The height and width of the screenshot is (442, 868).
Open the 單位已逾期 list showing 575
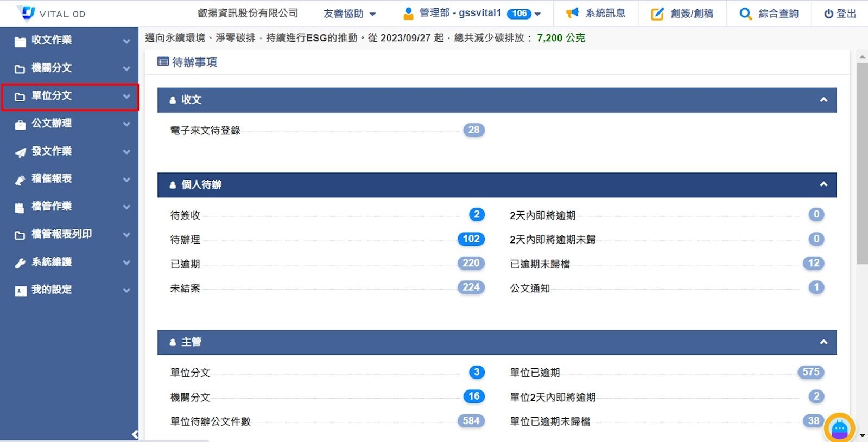(810, 372)
